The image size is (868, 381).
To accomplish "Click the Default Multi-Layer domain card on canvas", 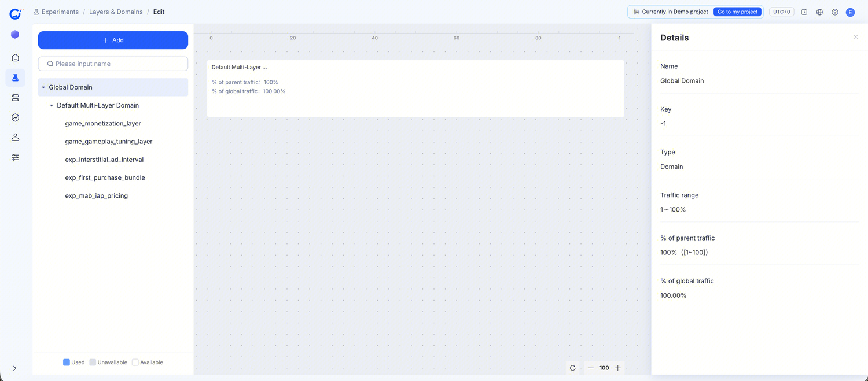I will [x=415, y=88].
